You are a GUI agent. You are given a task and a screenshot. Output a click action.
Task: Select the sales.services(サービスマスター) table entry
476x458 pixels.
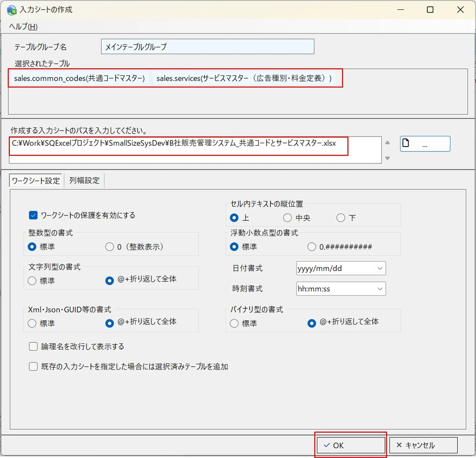[x=244, y=78]
